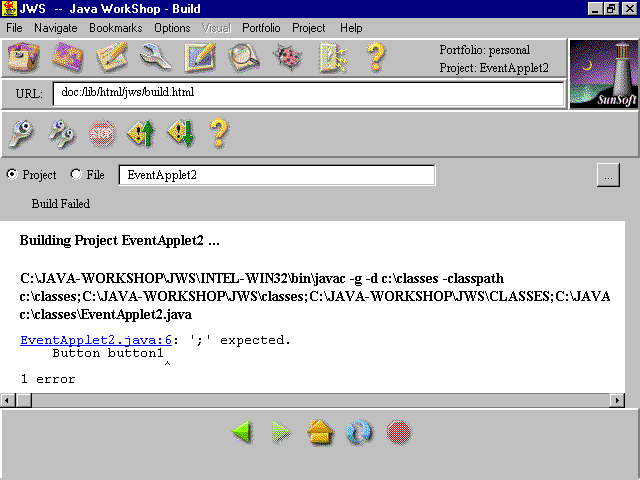This screenshot has height=480, width=640.
Task: Click the "1 error" summary text
Action: coord(48,379)
